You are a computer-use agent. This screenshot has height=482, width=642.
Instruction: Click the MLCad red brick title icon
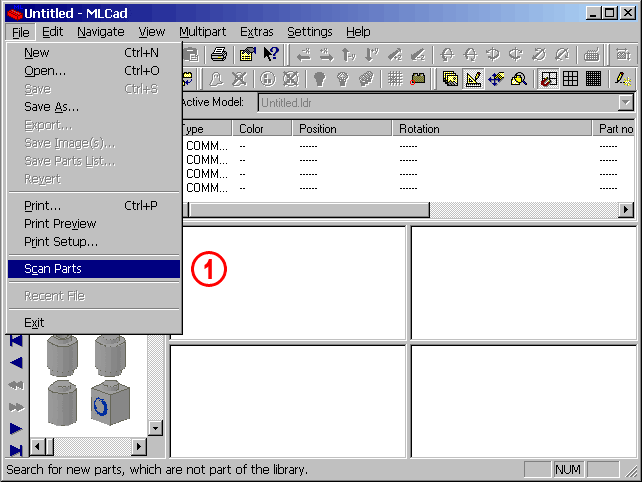pos(14,14)
